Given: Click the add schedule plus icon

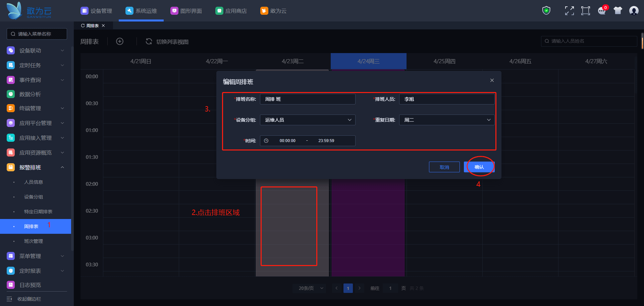Looking at the screenshot, I should [120, 41].
